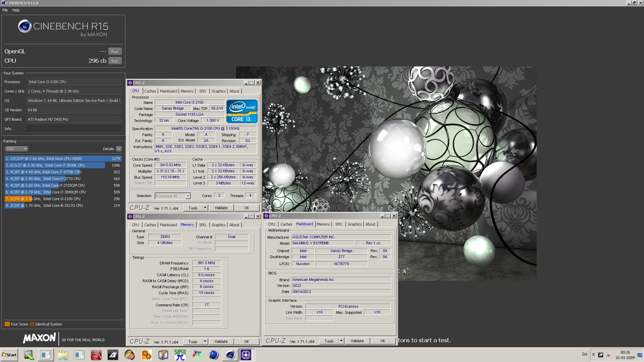Image resolution: width=644 pixels, height=362 pixels.
Task: Open the second window-style taskbar icon
Action: 79,355
